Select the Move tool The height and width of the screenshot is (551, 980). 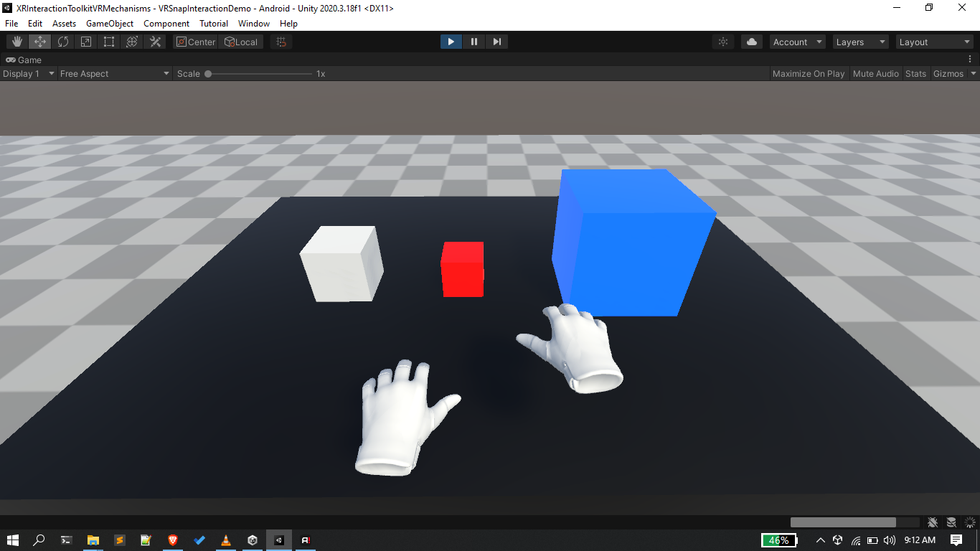40,42
